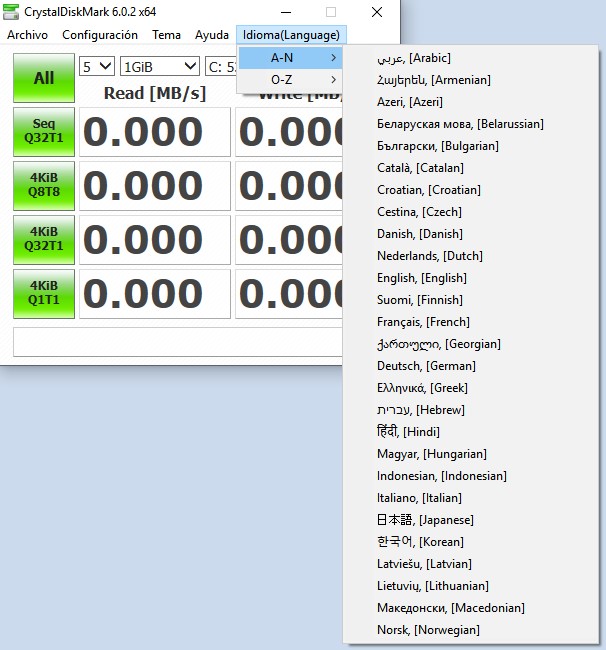Pick Danish in the language menu
This screenshot has width=606, height=650.
[471, 234]
